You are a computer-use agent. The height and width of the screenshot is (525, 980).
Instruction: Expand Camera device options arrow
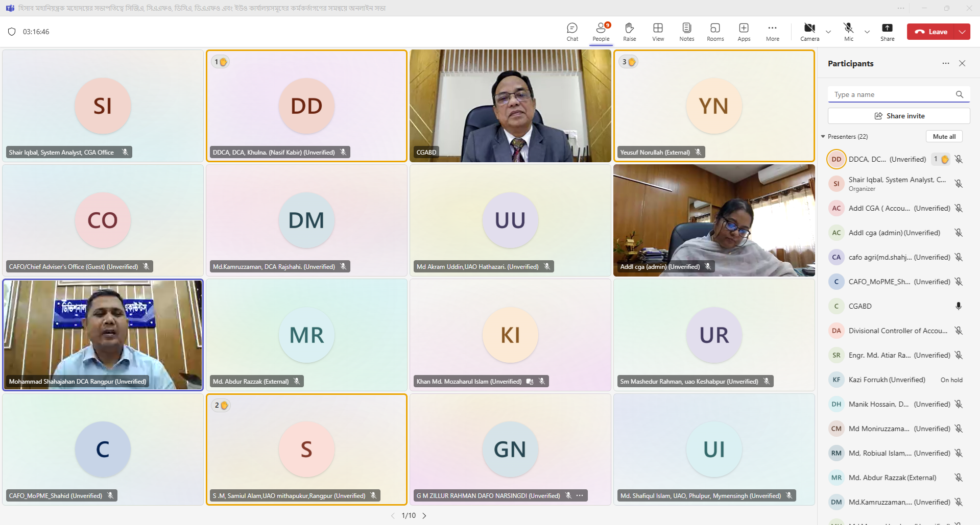pos(828,32)
